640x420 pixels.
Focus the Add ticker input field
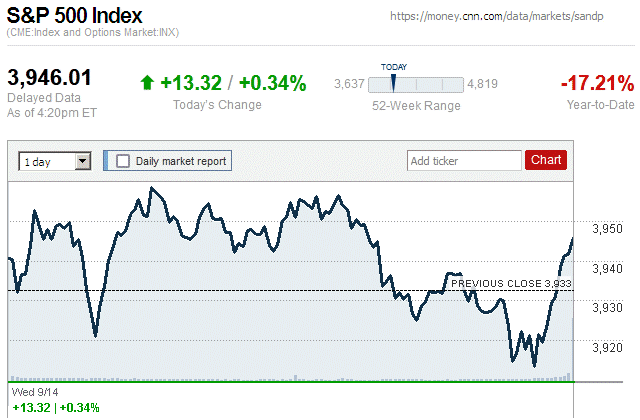click(464, 160)
